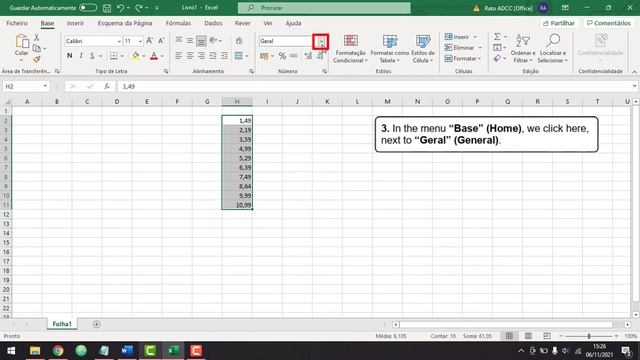This screenshot has width=640, height=360.
Task: Click the Save diskette icon
Action: [x=107, y=8]
